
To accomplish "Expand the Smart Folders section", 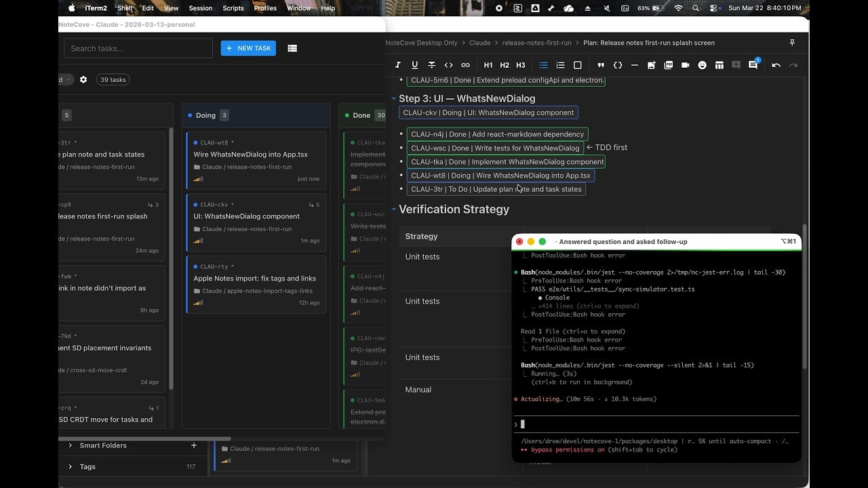I will [70, 445].
